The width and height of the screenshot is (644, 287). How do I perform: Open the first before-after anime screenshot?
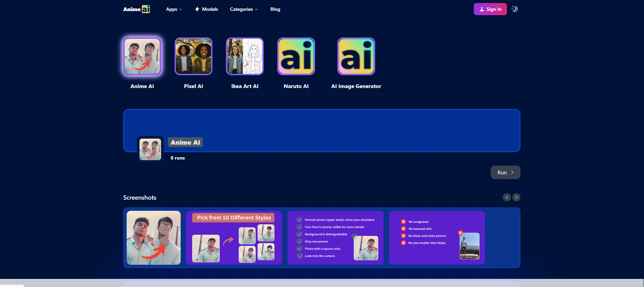pos(154,238)
